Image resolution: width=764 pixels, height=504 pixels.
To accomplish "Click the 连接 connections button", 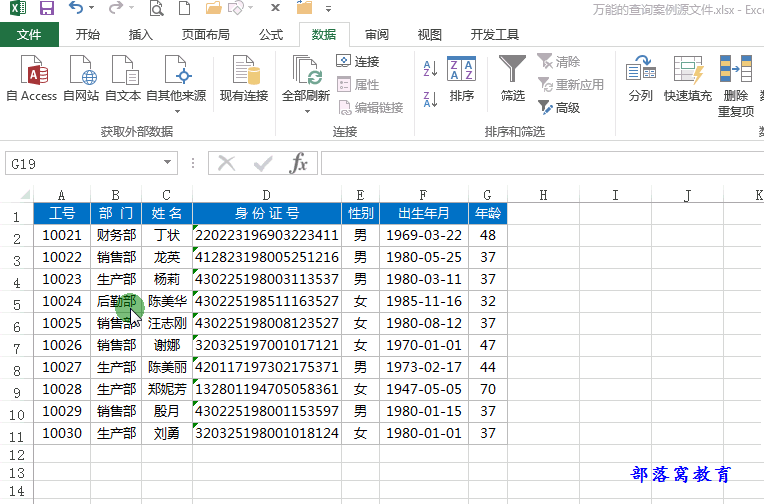I will pos(359,62).
